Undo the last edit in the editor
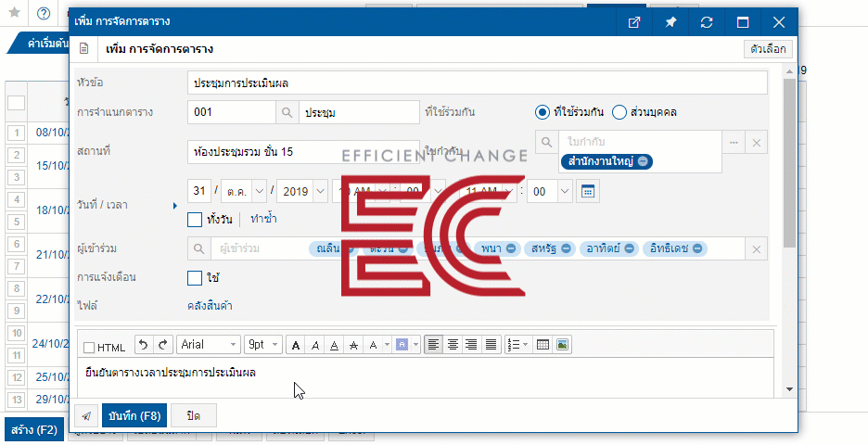868x445 pixels. 144,345
